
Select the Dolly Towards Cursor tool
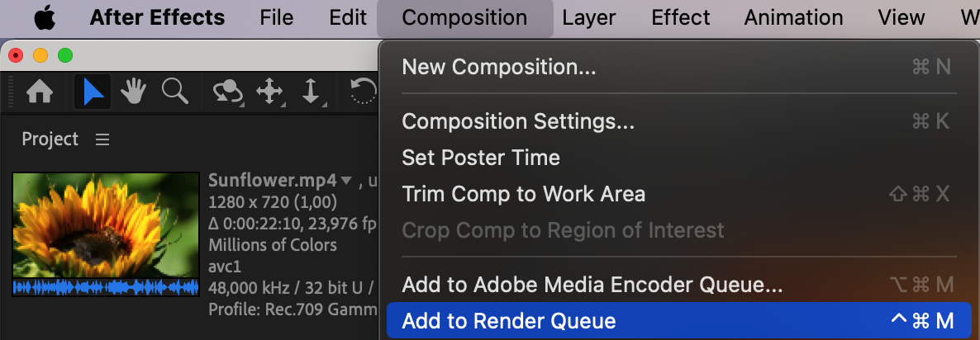pos(311,92)
